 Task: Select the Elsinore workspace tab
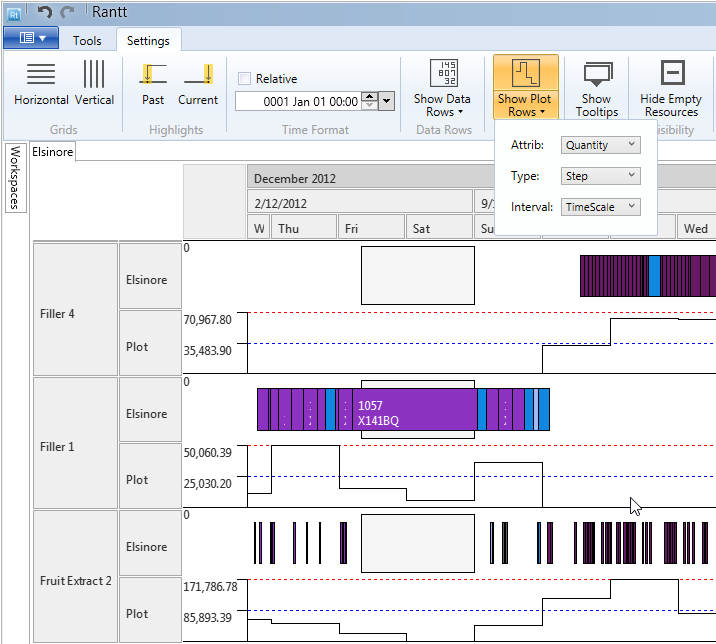point(52,152)
